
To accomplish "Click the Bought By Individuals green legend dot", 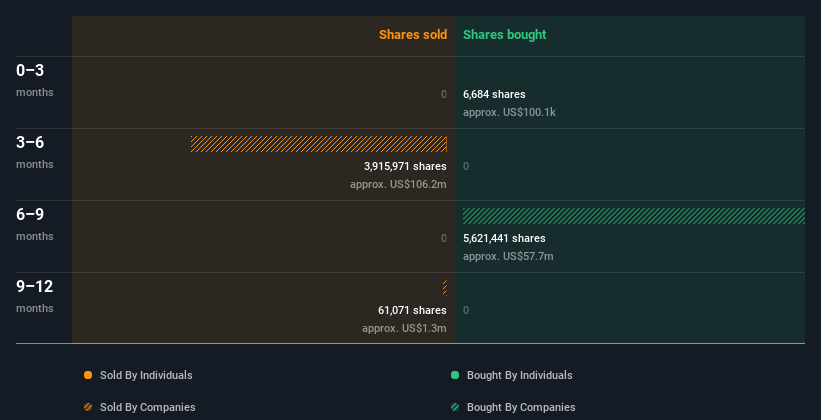I will 455,375.
